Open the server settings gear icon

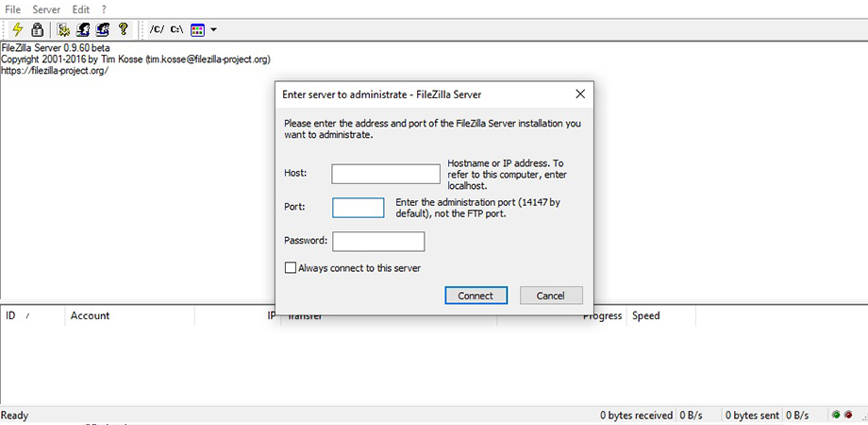point(63,29)
